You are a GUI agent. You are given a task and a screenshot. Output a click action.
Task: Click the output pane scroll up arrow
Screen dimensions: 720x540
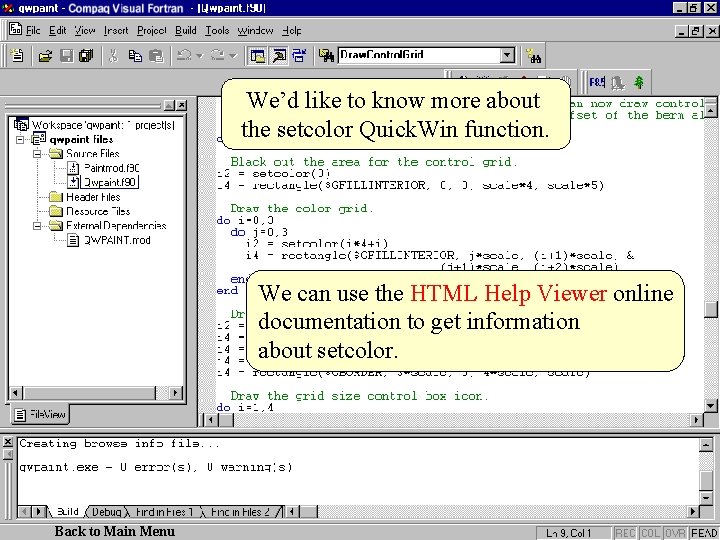coord(706,444)
